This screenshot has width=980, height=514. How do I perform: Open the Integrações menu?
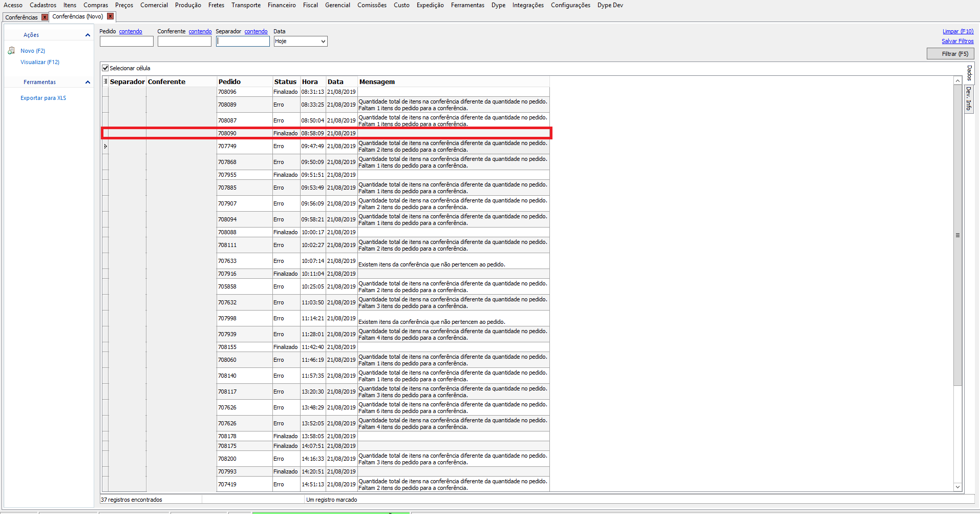click(x=528, y=5)
